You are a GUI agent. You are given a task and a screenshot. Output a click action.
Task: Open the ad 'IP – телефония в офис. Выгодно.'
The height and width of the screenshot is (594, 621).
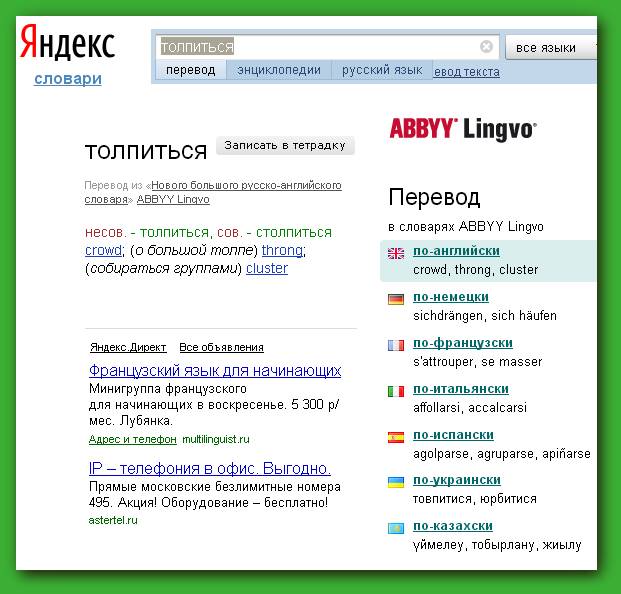click(210, 468)
